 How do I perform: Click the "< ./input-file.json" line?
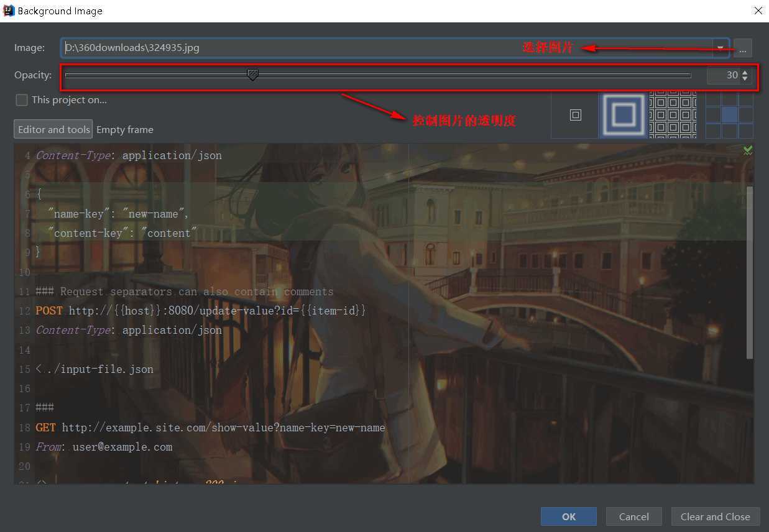pyautogui.click(x=94, y=369)
